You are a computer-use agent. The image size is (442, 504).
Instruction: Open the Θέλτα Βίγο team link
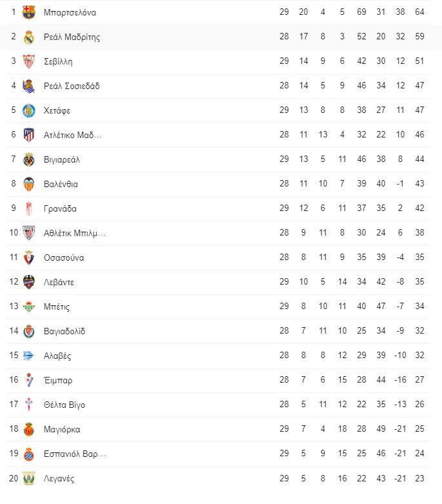click(x=65, y=405)
